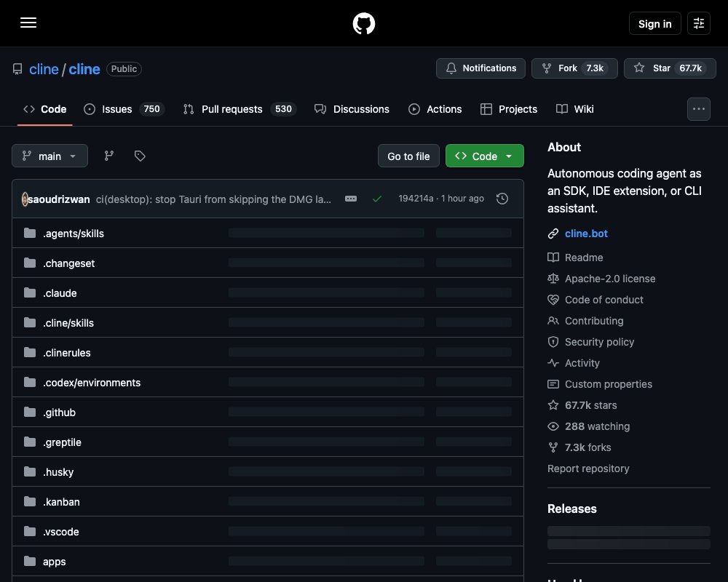
Task: Open the Pull requests tab
Action: pyautogui.click(x=240, y=109)
